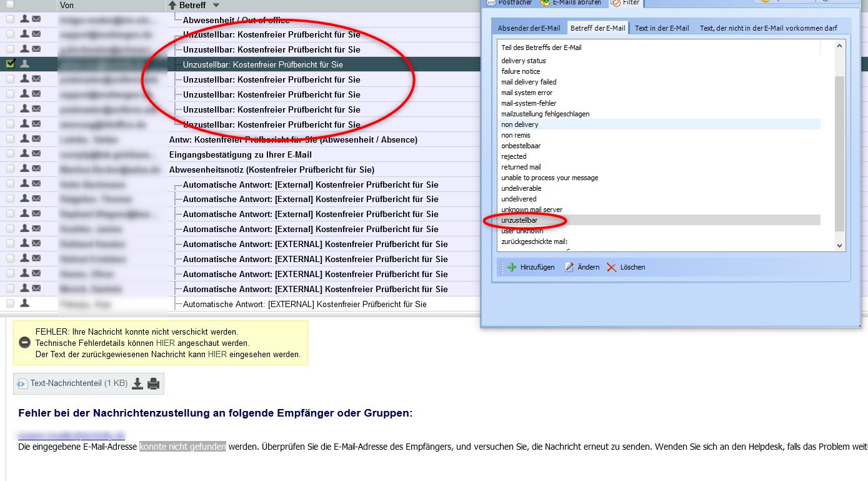Click the filter list scrollbar up arrow
Viewport: 868px width, 481px height.
click(x=839, y=45)
